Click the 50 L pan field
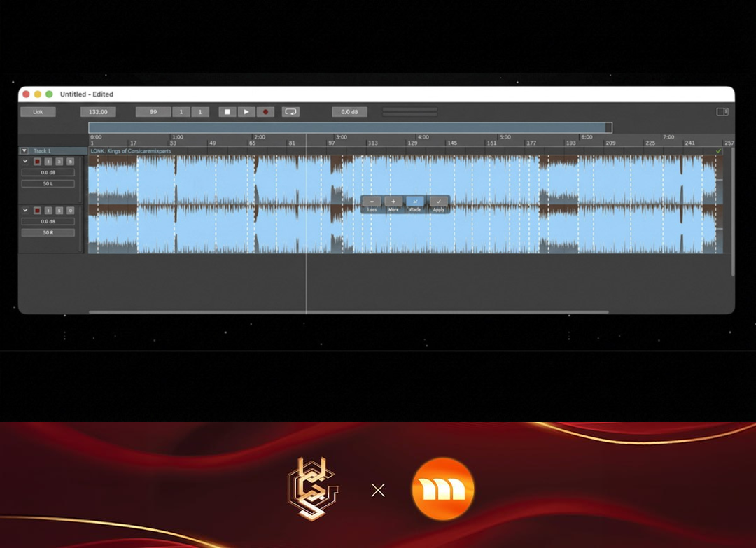This screenshot has width=756, height=548. coord(48,183)
